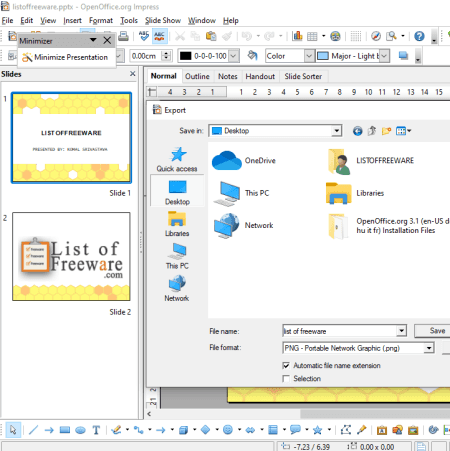This screenshot has height=451, width=450.
Task: Expand the Minimizer toolbar dropdown arrow
Action: [93, 40]
